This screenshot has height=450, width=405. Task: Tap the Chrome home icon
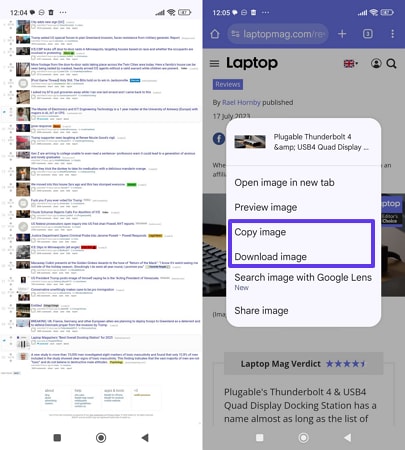[x=215, y=34]
